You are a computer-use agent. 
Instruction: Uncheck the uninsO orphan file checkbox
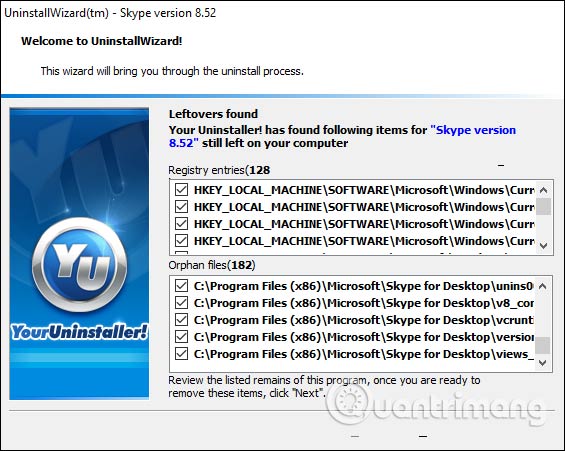point(181,286)
